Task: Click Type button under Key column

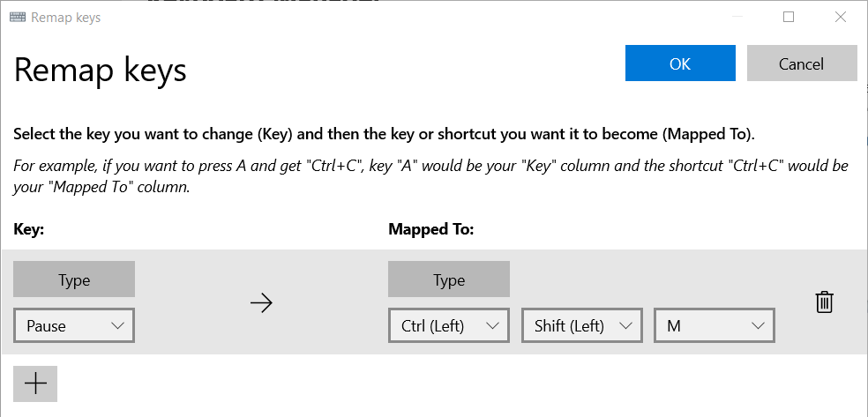Action: pos(74,279)
